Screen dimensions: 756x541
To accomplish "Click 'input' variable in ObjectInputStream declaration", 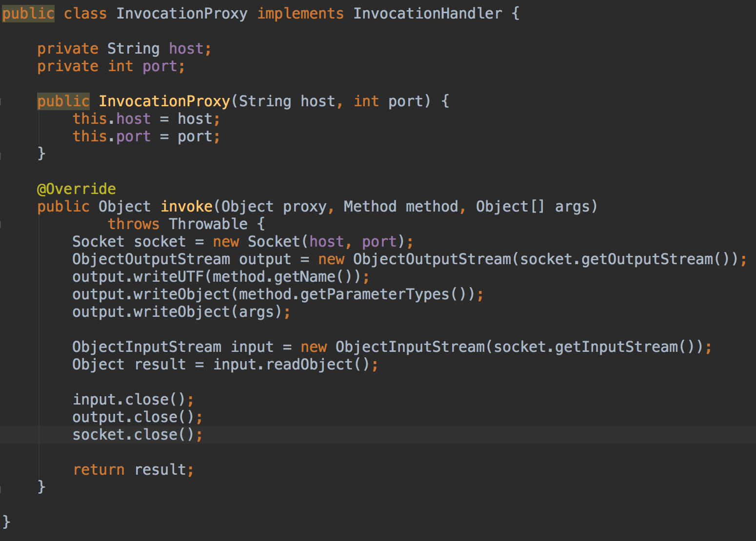I will tap(252, 347).
